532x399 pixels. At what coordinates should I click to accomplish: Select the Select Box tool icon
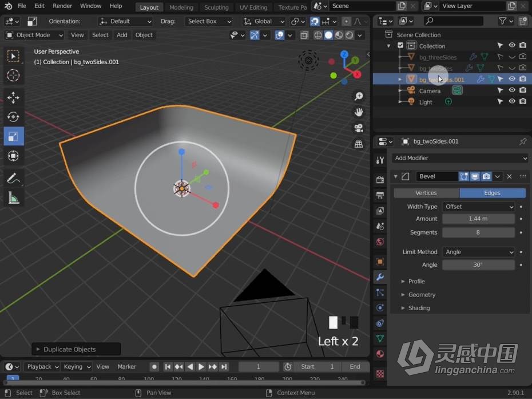coord(13,56)
